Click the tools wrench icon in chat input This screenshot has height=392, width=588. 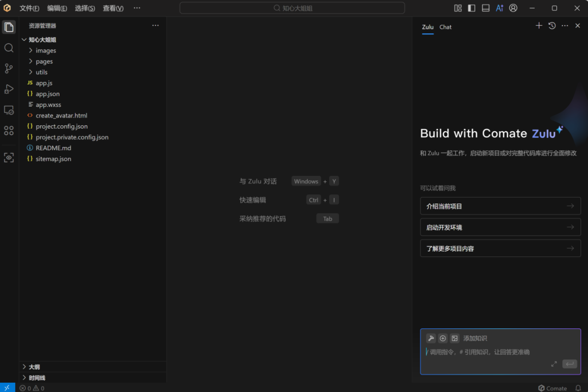[431, 338]
